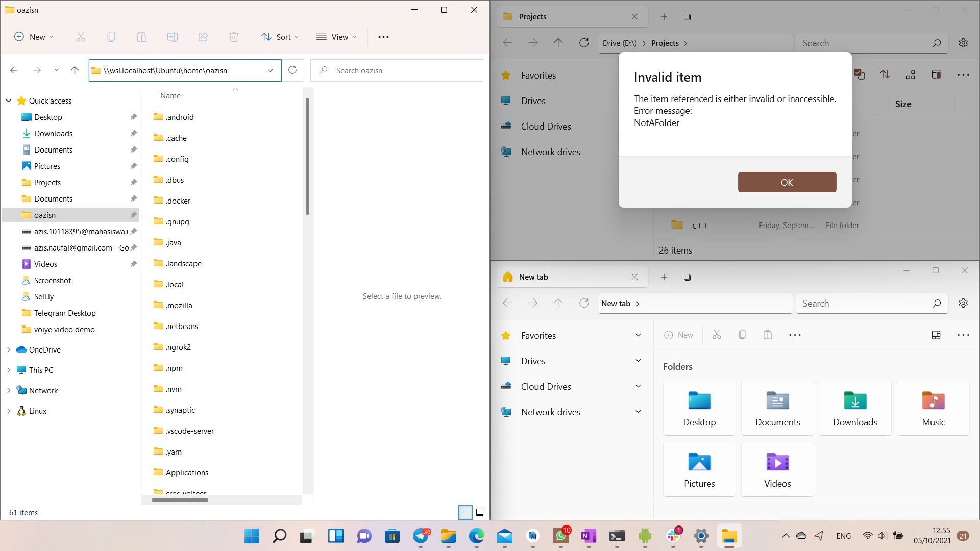
Task: Toggle the preview pane icon in Projects toolbar
Action: pyautogui.click(x=937, y=74)
